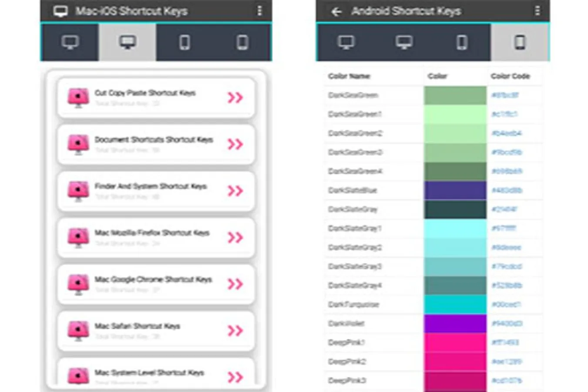Click the pink Mac icon for Cut Copy Paste

[78, 97]
